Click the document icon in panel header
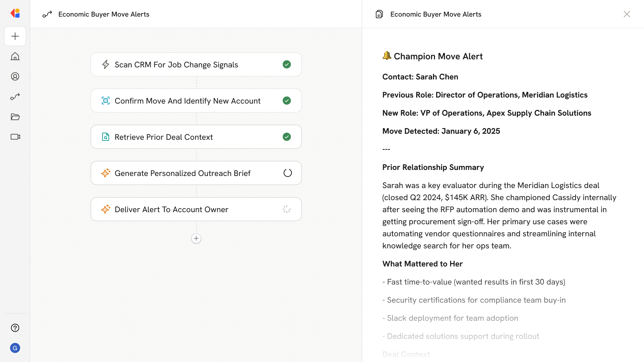This screenshot has height=362, width=644. [x=379, y=14]
